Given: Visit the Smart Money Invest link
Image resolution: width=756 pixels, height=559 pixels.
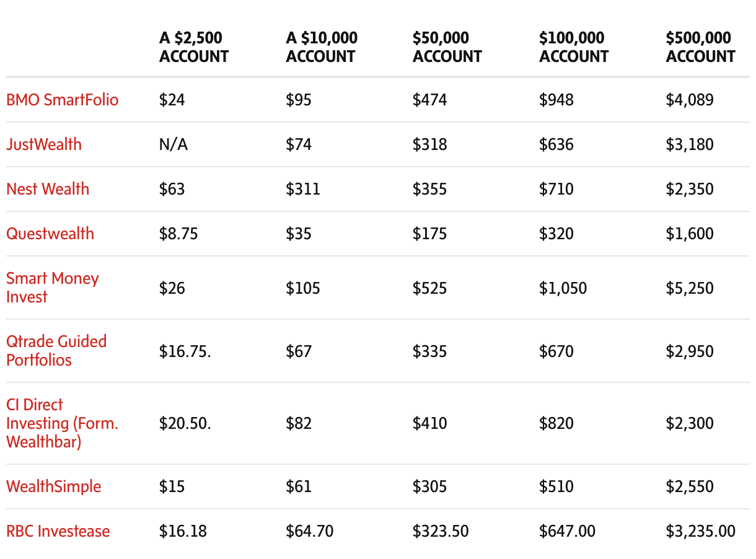Looking at the screenshot, I should [52, 288].
